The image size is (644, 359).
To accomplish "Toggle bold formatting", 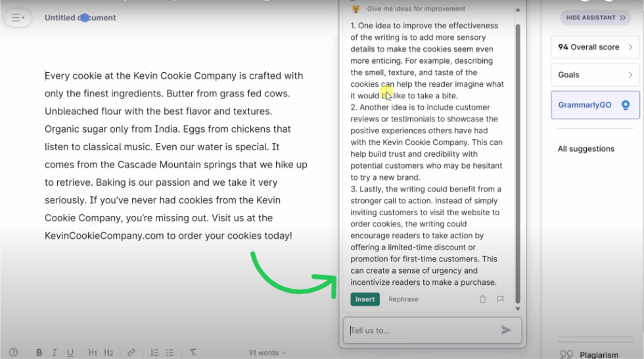I will tap(39, 352).
